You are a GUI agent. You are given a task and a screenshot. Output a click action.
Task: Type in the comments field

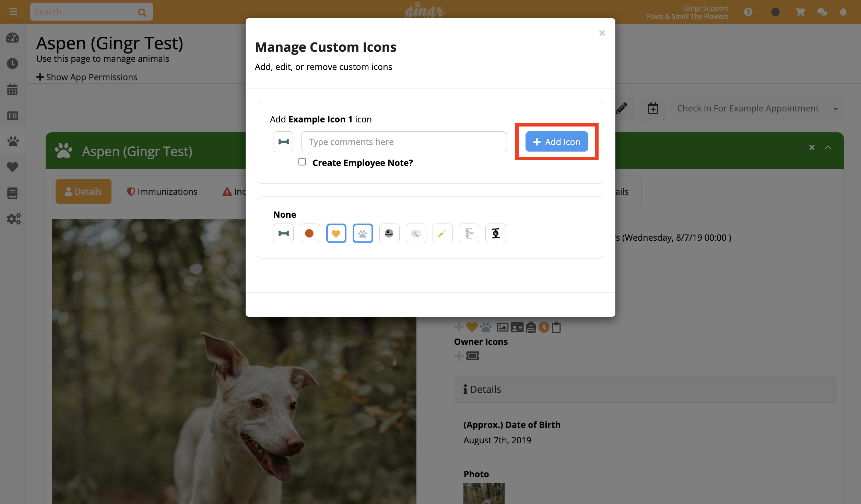pyautogui.click(x=403, y=142)
